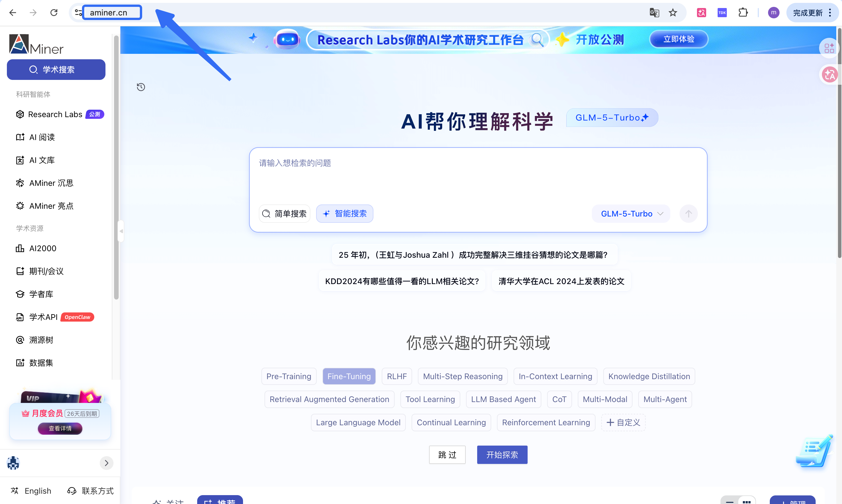Toggle the Pre-Training interest tag
The height and width of the screenshot is (504, 842).
pyautogui.click(x=289, y=376)
